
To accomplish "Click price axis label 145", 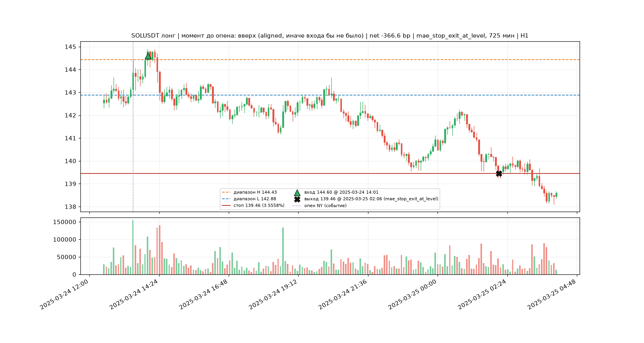I will point(71,47).
